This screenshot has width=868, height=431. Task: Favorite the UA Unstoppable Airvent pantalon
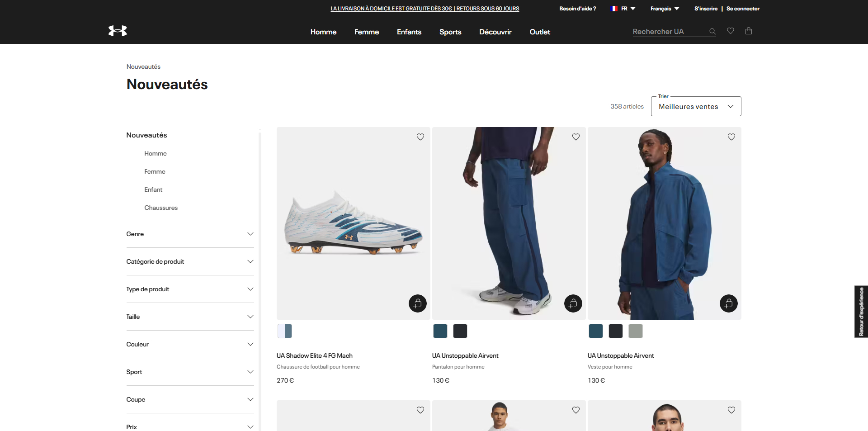[x=576, y=137]
